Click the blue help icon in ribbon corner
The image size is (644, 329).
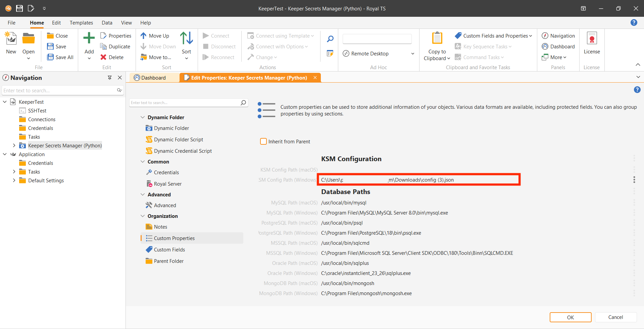tap(634, 22)
